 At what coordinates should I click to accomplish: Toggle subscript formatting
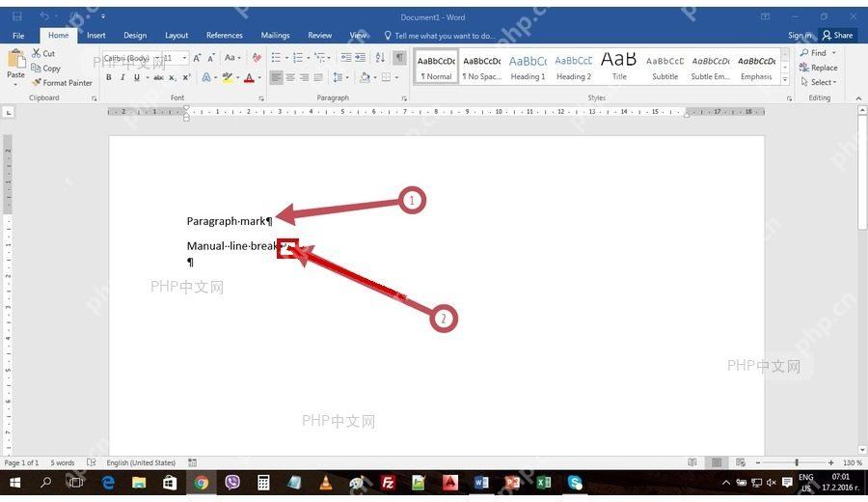[x=173, y=77]
